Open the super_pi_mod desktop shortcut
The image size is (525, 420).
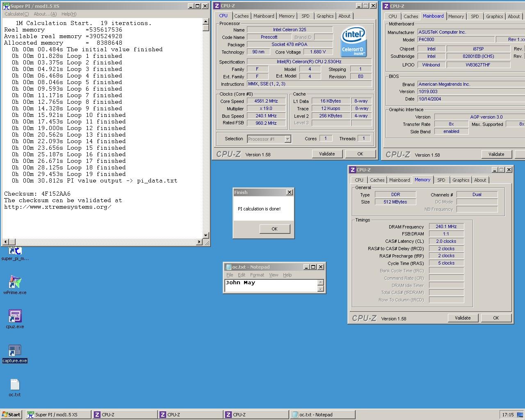pyautogui.click(x=15, y=253)
